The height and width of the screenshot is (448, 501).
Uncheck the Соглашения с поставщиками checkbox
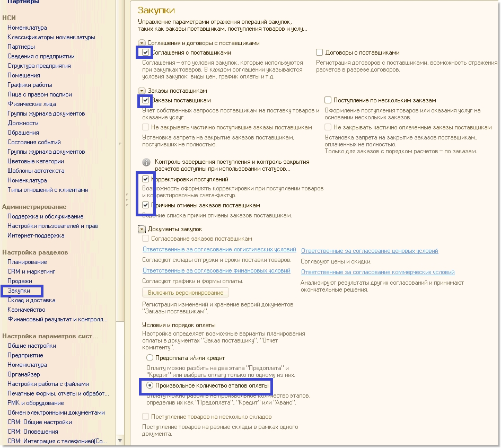[145, 52]
